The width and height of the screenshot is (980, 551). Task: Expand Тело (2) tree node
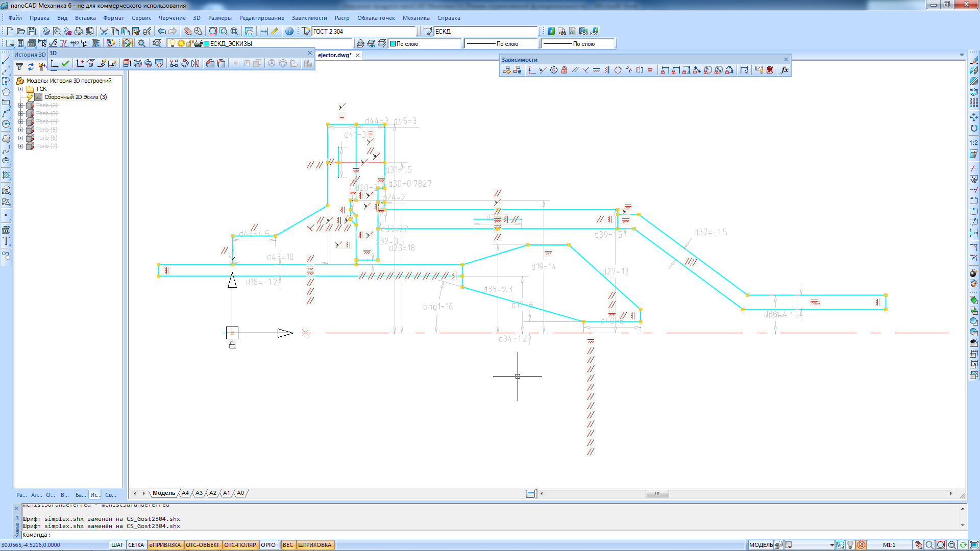(x=21, y=105)
